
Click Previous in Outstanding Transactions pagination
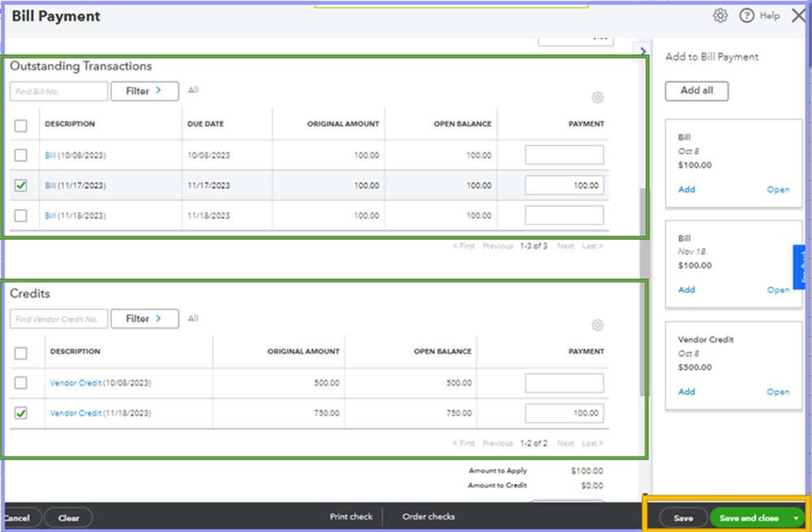click(x=497, y=246)
